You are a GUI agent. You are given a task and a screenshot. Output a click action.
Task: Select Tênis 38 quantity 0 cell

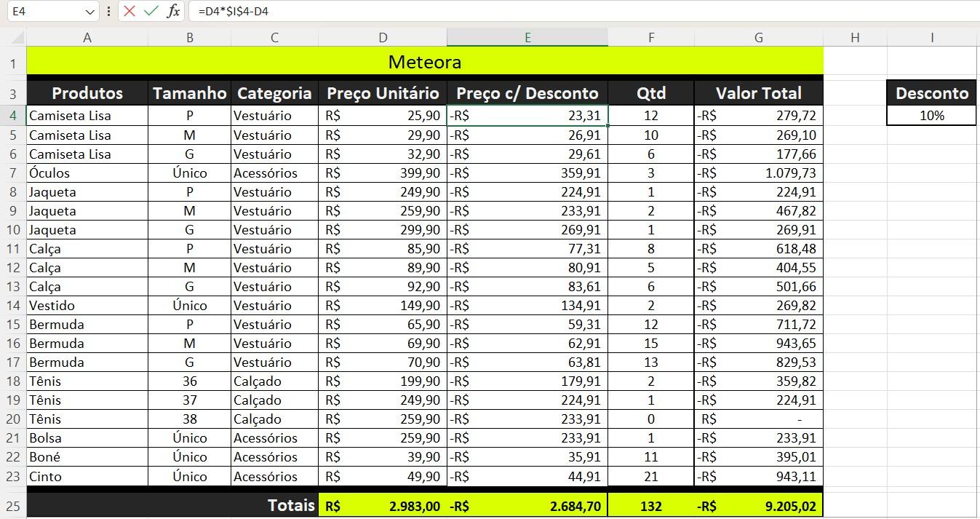651,419
